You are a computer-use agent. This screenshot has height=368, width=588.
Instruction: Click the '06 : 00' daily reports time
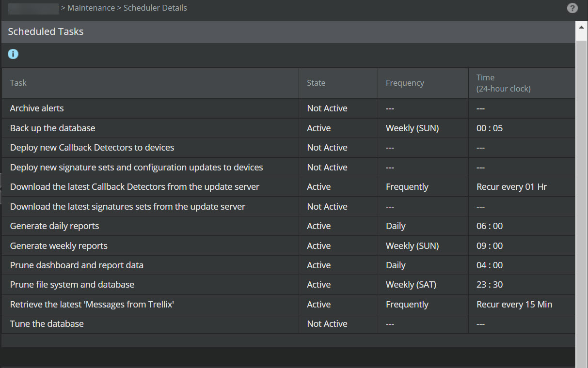(x=490, y=226)
